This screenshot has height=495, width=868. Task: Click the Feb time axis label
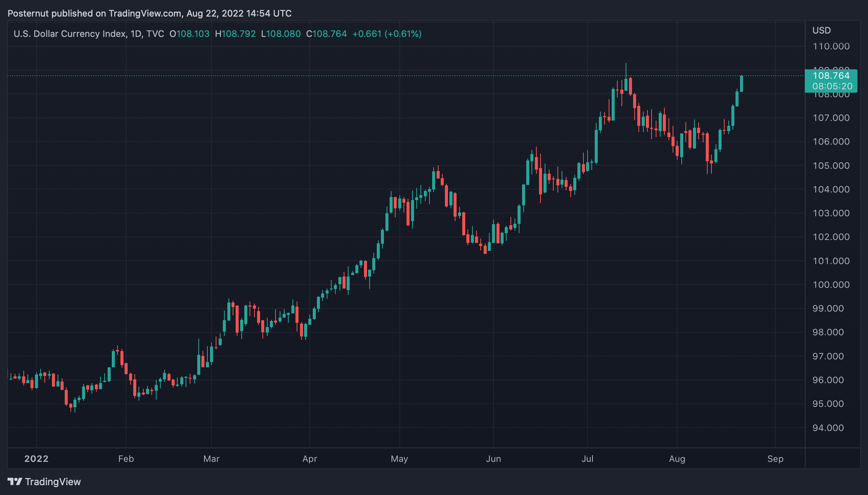[126, 459]
